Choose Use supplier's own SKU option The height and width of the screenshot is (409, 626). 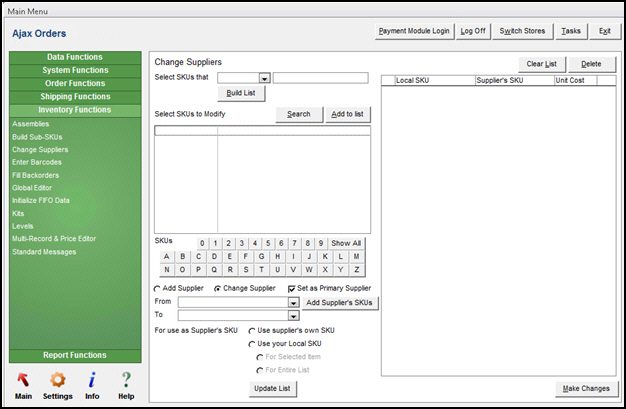coord(252,330)
